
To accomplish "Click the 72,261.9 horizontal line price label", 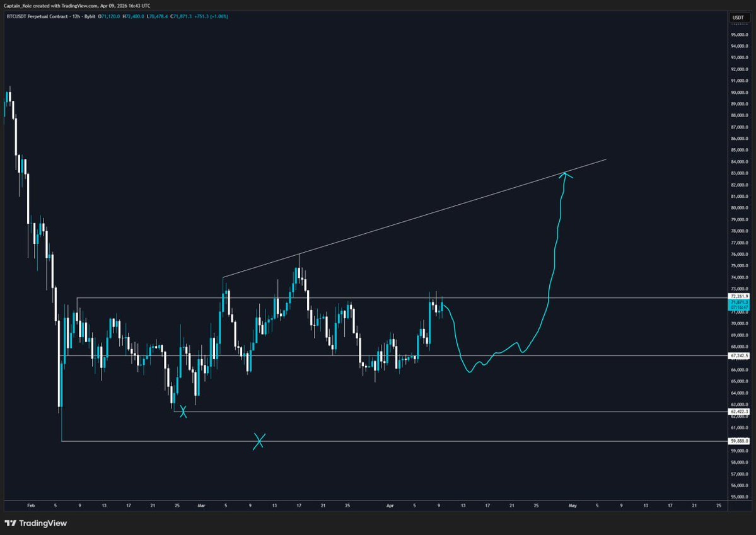I will click(739, 296).
